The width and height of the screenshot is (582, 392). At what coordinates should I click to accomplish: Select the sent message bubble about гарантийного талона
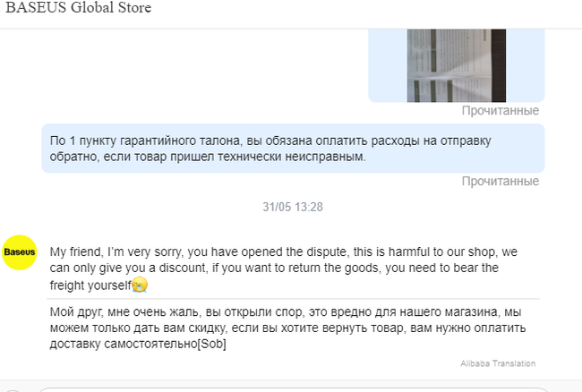293,149
